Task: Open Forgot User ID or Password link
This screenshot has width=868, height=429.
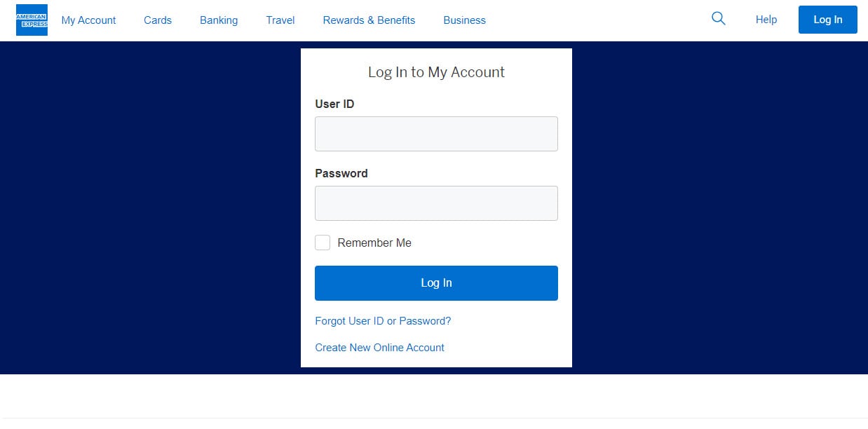Action: click(383, 321)
